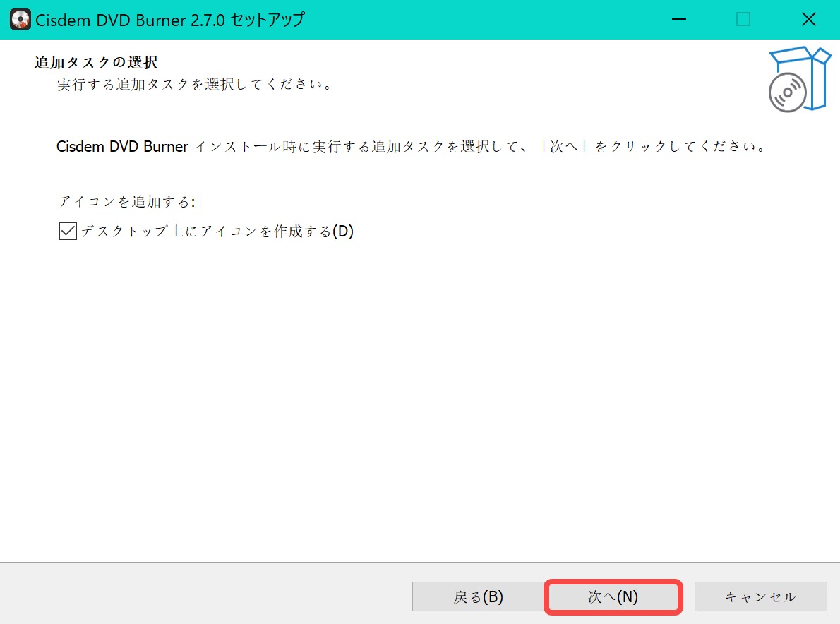Screen dimensions: 840x624
Task: Uncheck デスクトップ上にアイコンを作成する checkbox
Action: (68, 232)
